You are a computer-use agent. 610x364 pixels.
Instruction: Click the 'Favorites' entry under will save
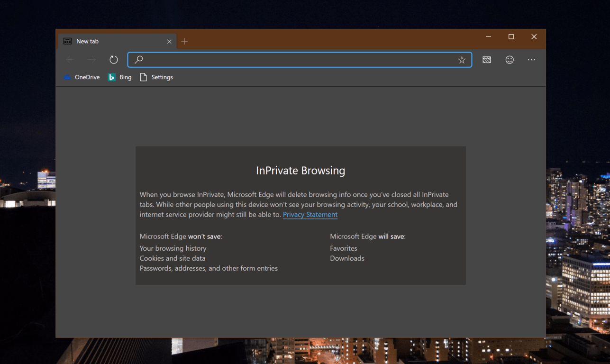pos(344,248)
